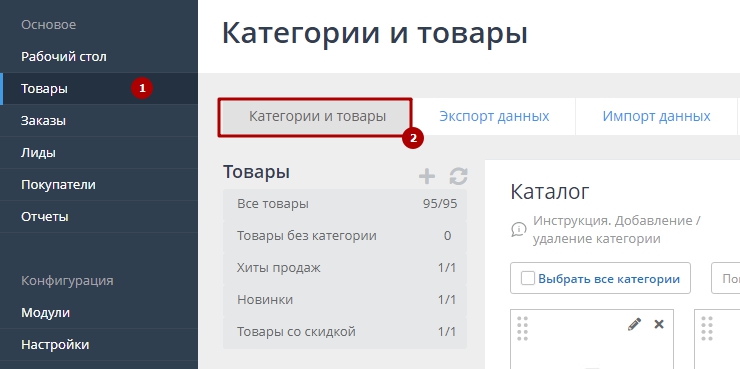Check the Выбрать все категории checkbox
This screenshot has height=369, width=740.
(527, 278)
